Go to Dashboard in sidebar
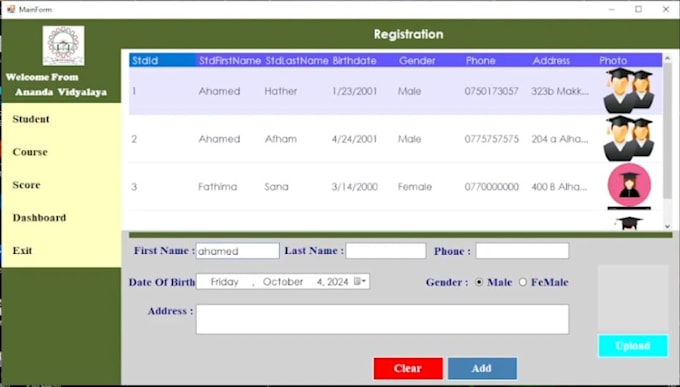This screenshot has height=387, width=680. [x=39, y=218]
